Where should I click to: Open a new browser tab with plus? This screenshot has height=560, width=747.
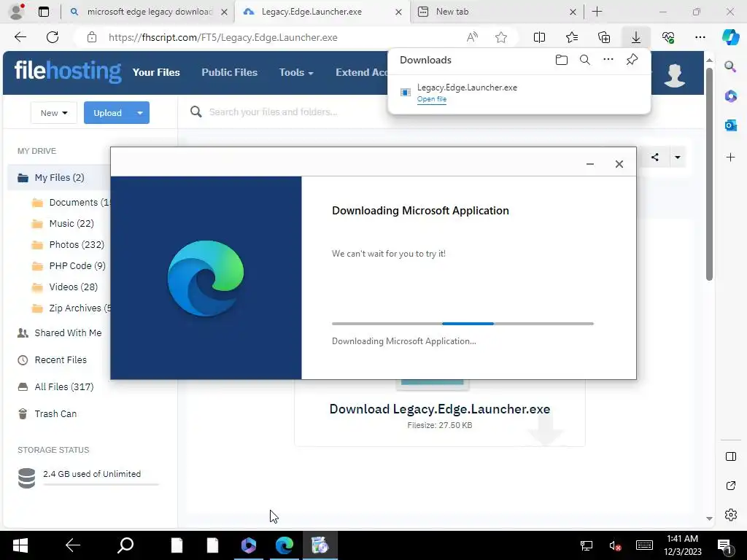coord(597,12)
